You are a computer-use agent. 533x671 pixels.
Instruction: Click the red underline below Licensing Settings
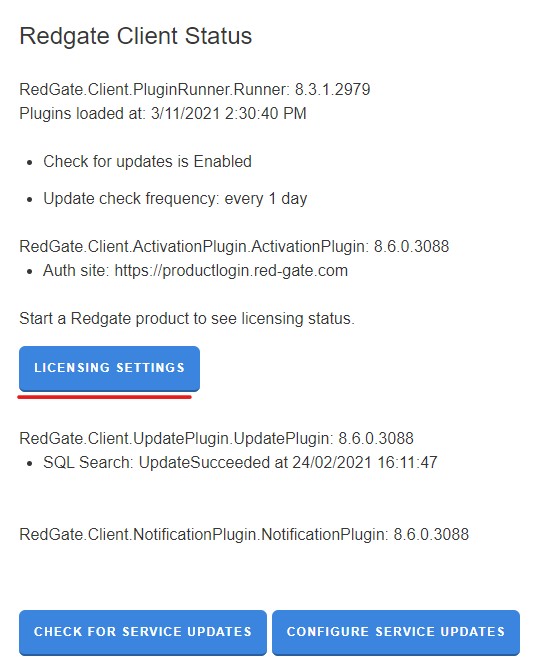[104, 397]
